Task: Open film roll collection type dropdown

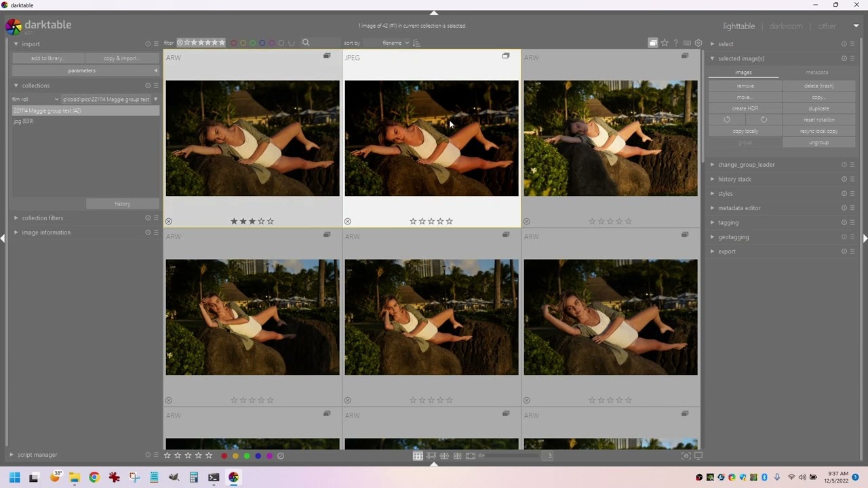Action: coord(36,99)
